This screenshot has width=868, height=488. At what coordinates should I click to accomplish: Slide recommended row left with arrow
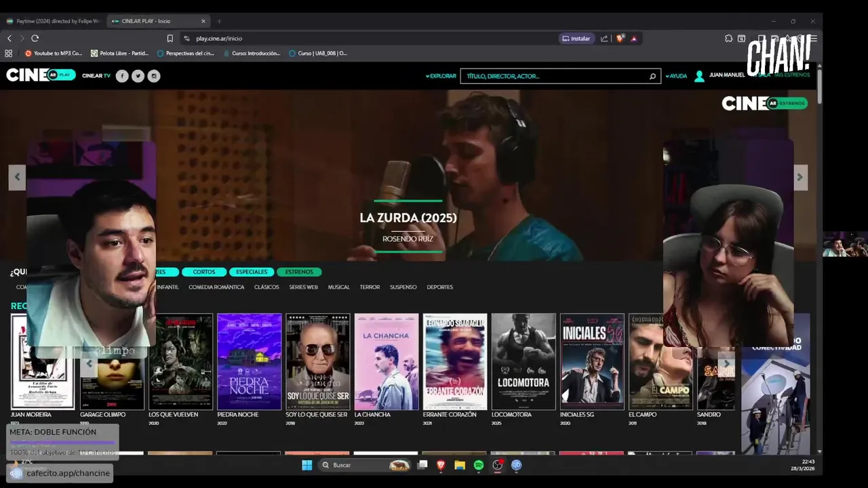tap(90, 364)
